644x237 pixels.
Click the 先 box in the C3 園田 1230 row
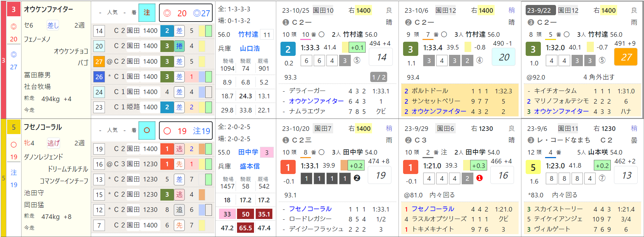click(179, 164)
